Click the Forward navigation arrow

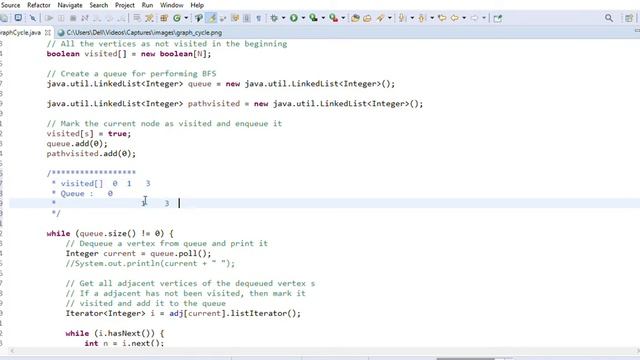coord(474,18)
